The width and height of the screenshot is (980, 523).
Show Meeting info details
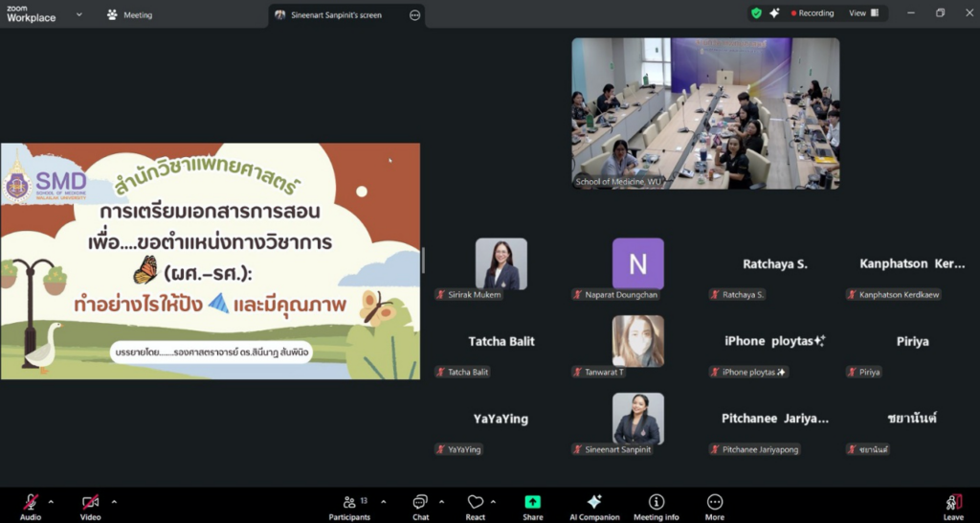point(656,504)
